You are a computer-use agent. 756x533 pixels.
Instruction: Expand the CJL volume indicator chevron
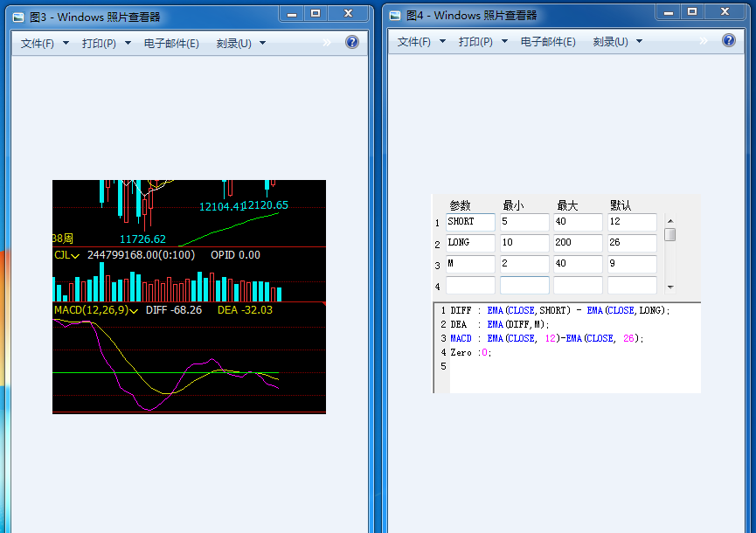click(75, 256)
